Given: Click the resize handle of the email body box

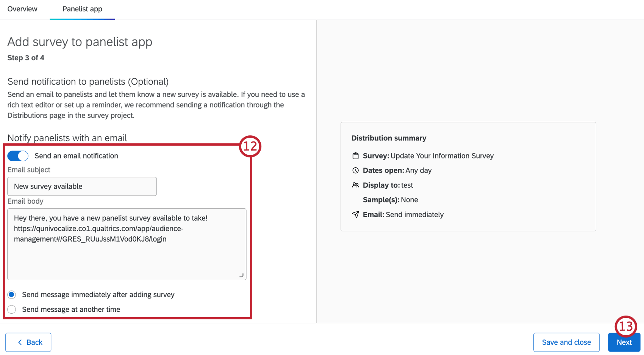Looking at the screenshot, I should pyautogui.click(x=241, y=275).
